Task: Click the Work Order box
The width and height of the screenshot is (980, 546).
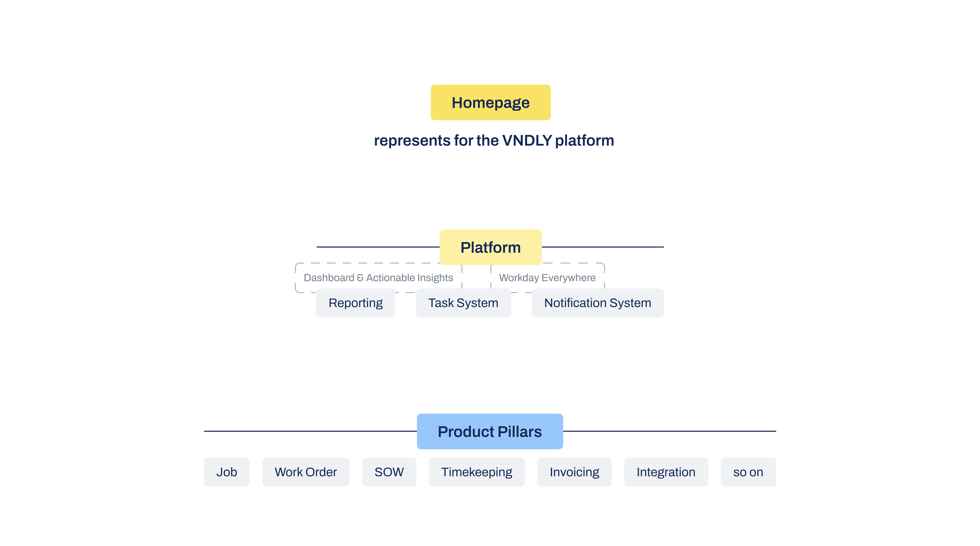Action: pos(306,472)
